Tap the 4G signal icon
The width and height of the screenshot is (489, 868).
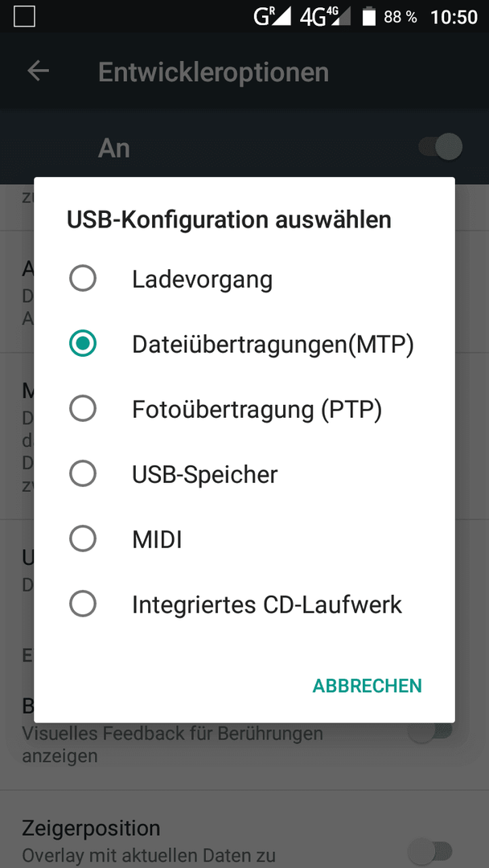[x=325, y=17]
